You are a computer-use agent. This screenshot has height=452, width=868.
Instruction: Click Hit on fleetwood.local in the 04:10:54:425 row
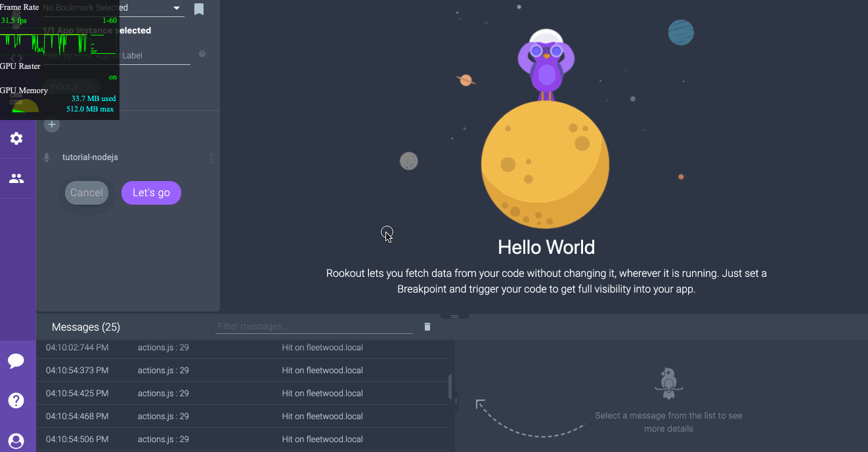tap(322, 394)
